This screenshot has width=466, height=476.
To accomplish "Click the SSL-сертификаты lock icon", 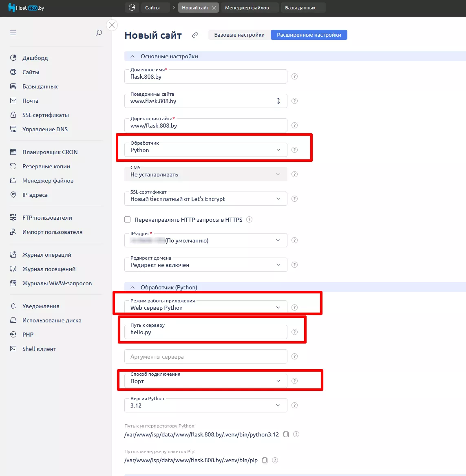I will pyautogui.click(x=13, y=115).
